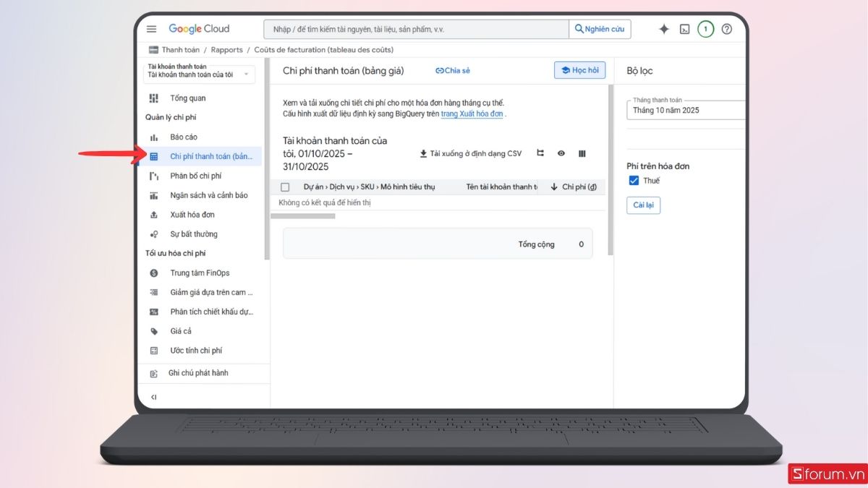Screen dimensions: 868x488
Task: Toggle table visibility with the eye icon
Action: tap(561, 153)
